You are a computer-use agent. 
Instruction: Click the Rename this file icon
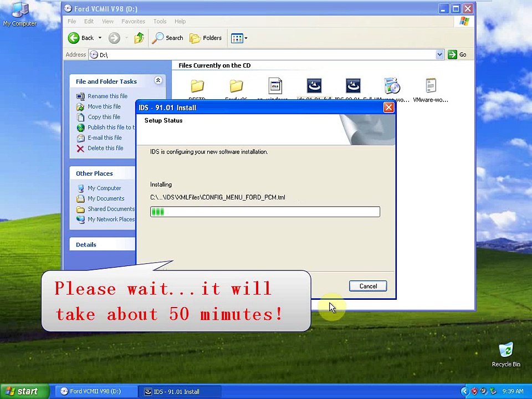(x=80, y=96)
